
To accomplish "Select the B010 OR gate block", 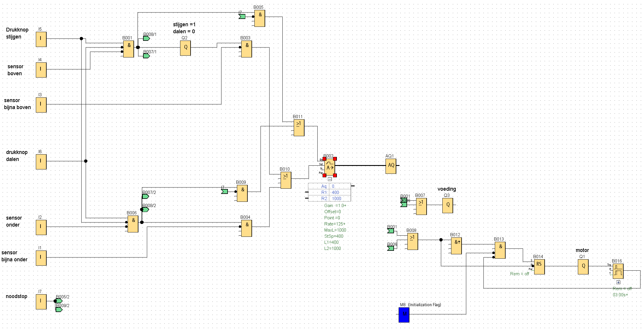I will (286, 180).
